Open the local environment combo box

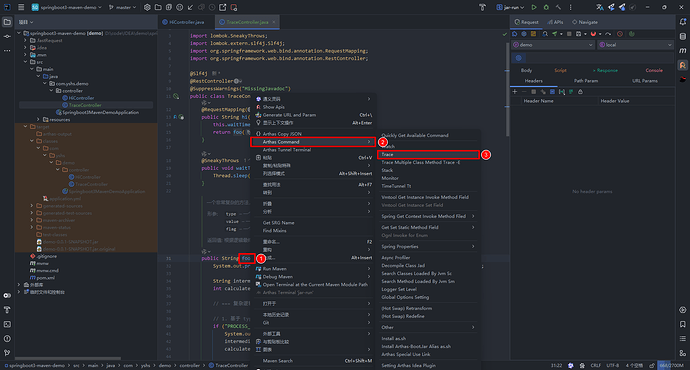click(635, 45)
